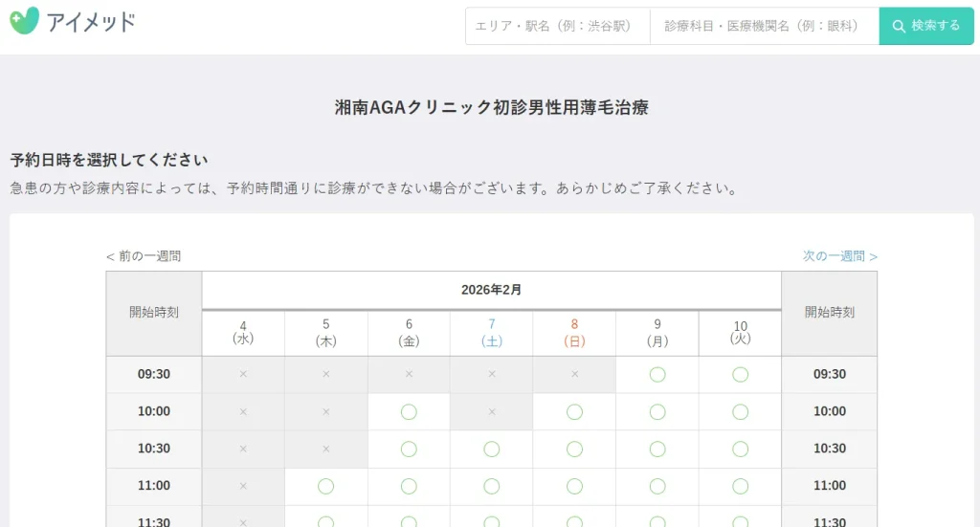Choose 10:00 available slot on Sunday the 8th

point(574,411)
